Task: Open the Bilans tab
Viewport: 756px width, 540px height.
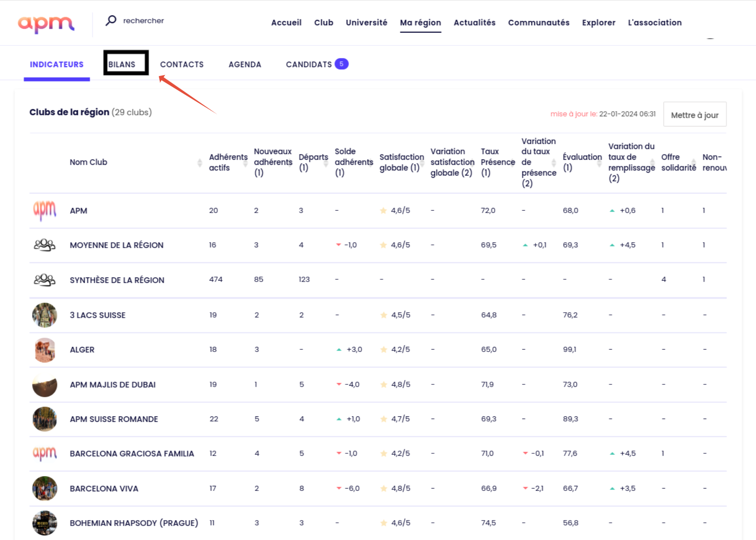Action: pos(122,64)
